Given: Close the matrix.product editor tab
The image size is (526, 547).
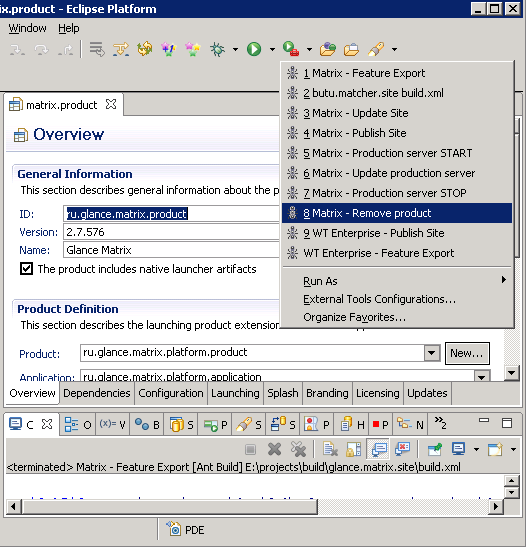Looking at the screenshot, I should tap(111, 104).
